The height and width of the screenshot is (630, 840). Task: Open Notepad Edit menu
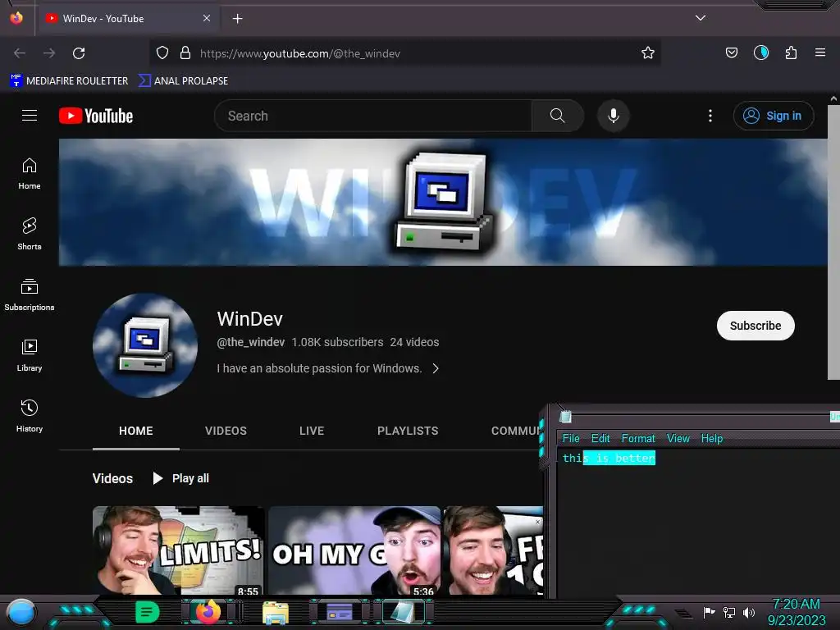click(600, 438)
